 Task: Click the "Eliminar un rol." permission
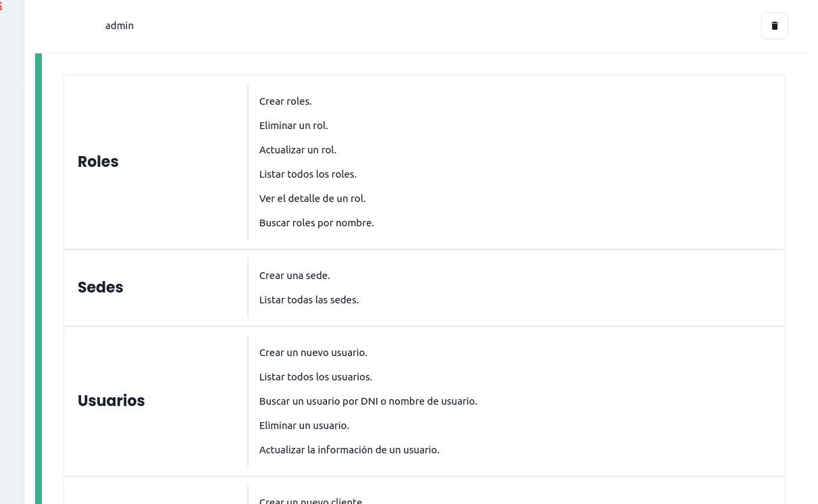pyautogui.click(x=293, y=126)
